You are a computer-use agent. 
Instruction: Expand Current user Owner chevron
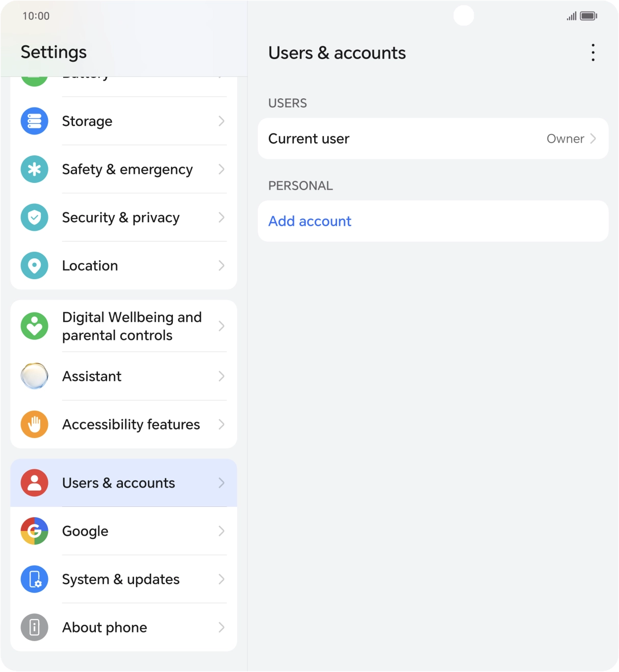pyautogui.click(x=593, y=139)
